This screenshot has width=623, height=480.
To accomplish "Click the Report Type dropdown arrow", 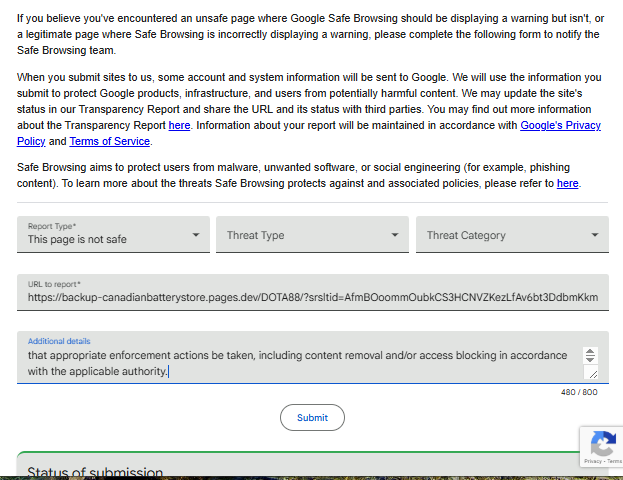I will tap(196, 235).
